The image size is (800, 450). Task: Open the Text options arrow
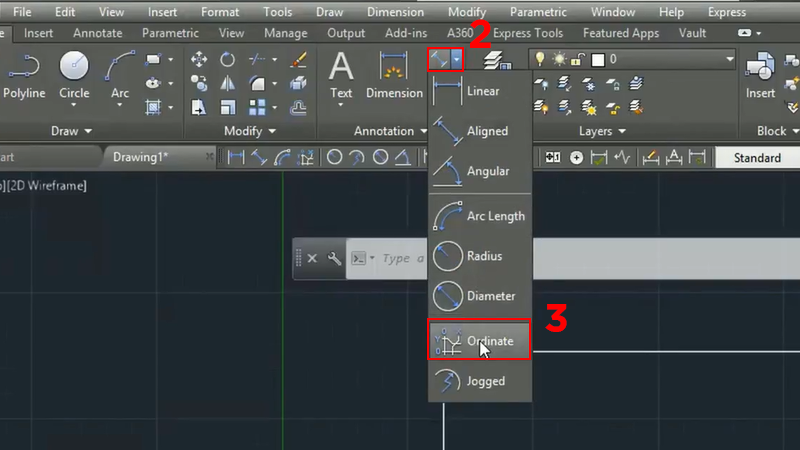tap(341, 105)
